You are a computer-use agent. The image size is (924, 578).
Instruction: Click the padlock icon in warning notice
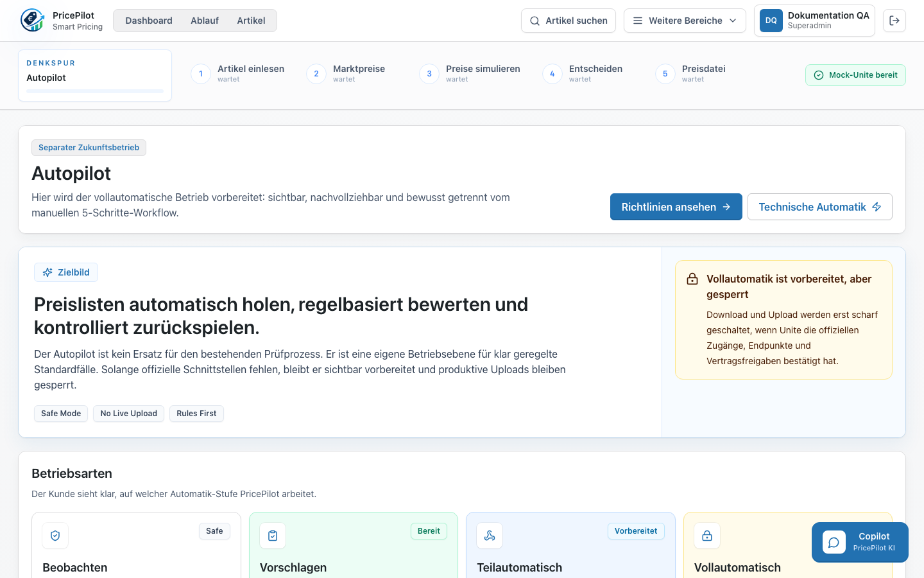click(692, 279)
